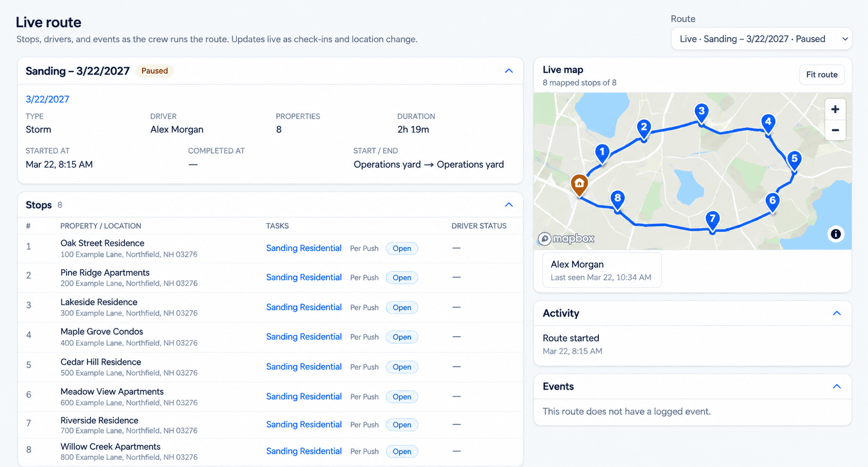Click the PROPERTY / LOCATION column header

(x=101, y=226)
